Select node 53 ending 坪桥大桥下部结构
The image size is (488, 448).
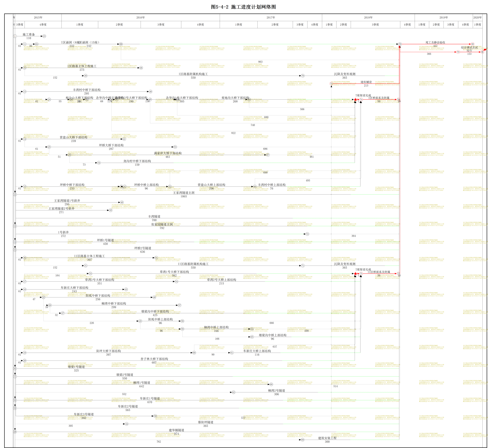(175, 147)
